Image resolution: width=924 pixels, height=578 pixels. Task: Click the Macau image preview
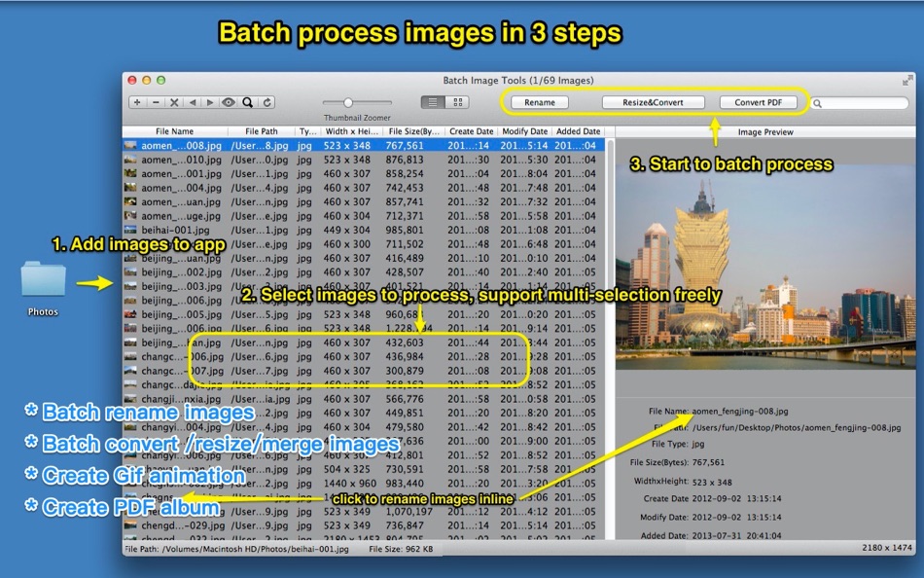click(x=765, y=269)
